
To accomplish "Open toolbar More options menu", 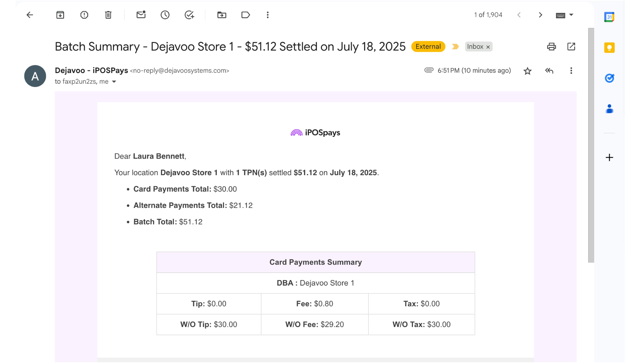I will click(267, 15).
